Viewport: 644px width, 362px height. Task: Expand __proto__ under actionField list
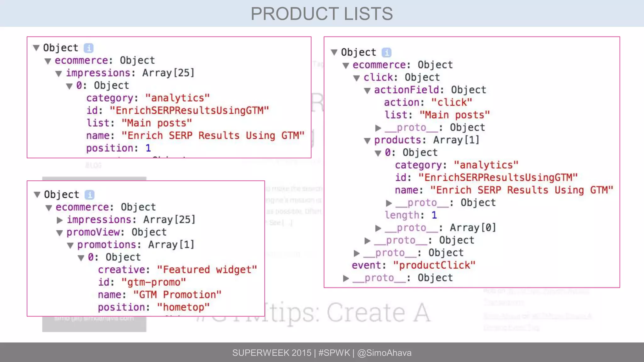click(378, 128)
